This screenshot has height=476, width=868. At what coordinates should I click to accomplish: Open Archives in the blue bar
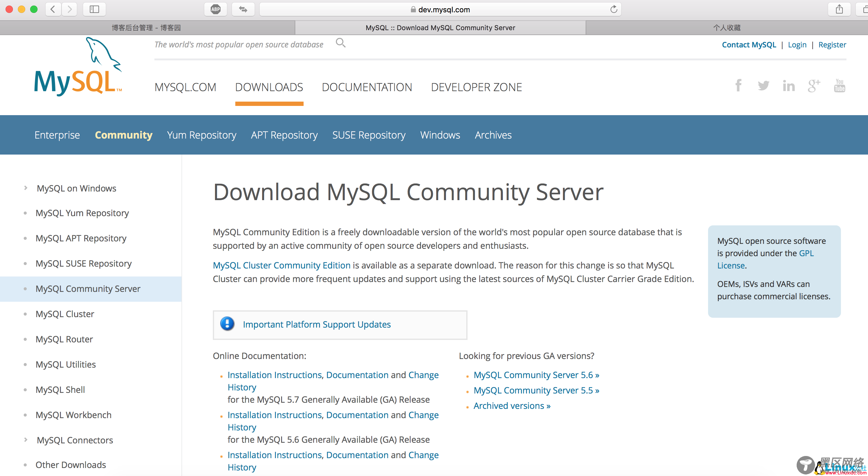point(493,135)
